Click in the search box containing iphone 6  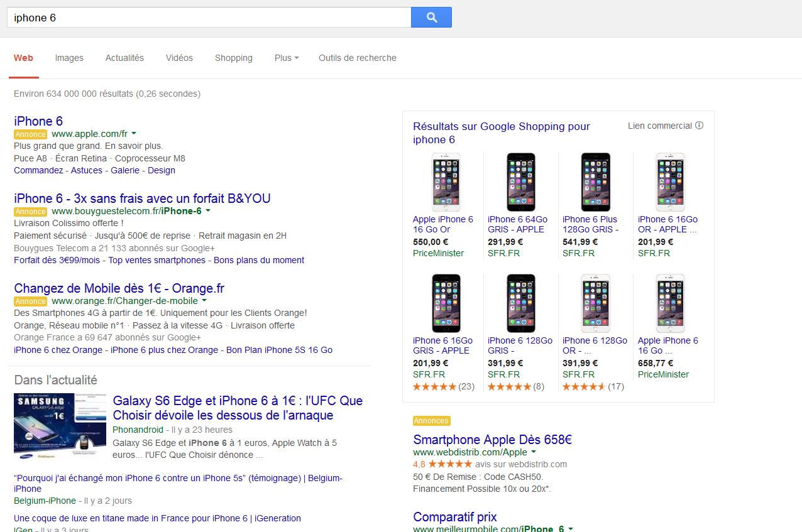tap(209, 18)
